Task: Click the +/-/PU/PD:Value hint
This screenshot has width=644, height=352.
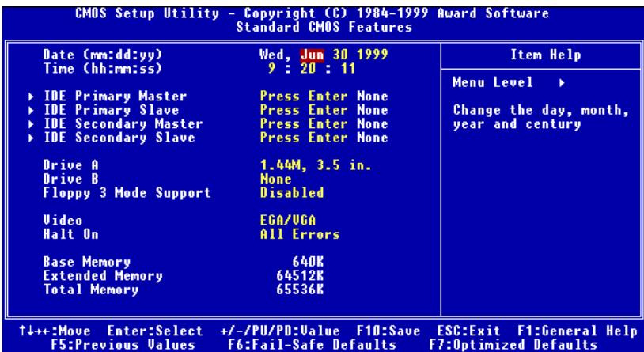Action: [x=280, y=331]
